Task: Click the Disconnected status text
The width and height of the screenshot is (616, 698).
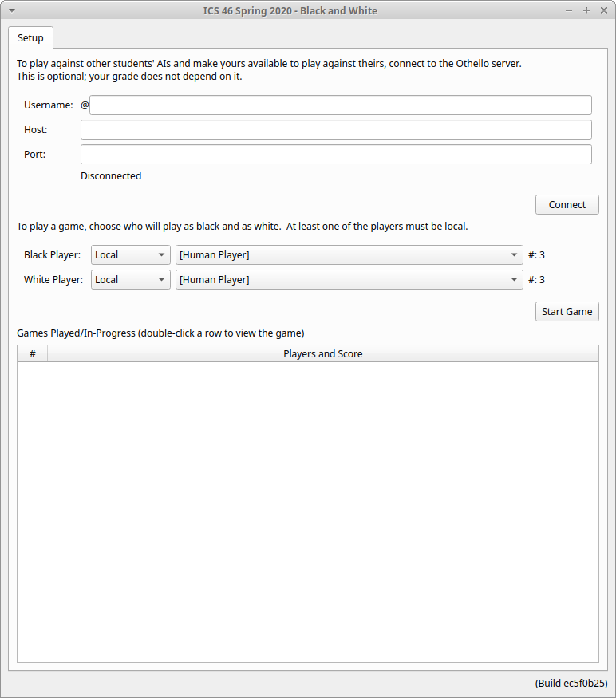Action: tap(111, 175)
